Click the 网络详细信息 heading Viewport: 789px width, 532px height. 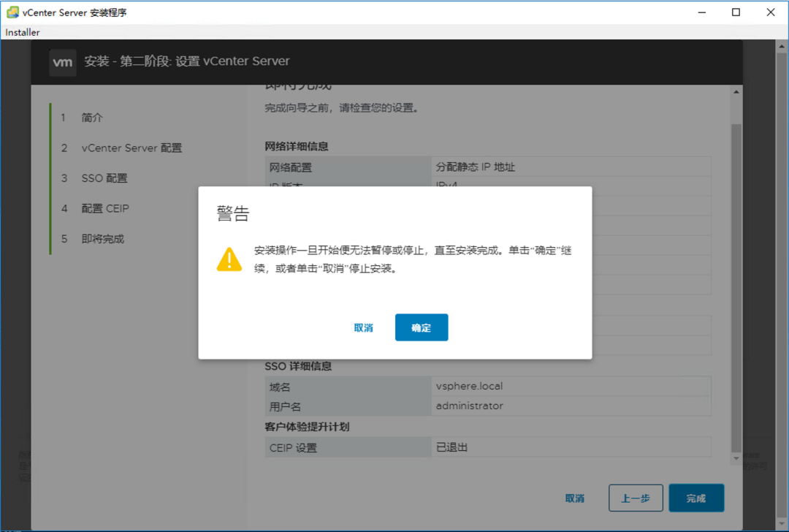[x=297, y=146]
